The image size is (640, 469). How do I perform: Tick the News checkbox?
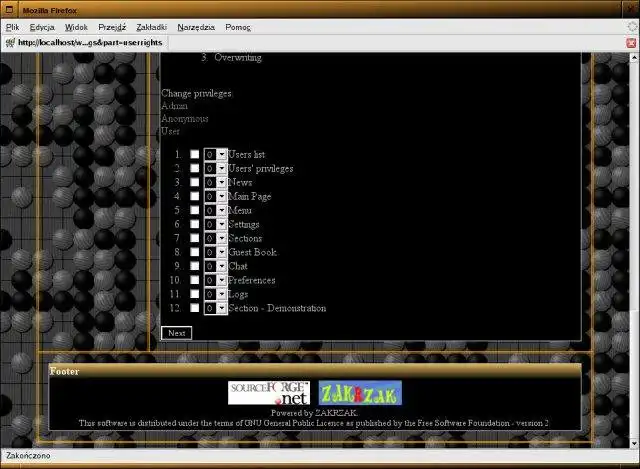(x=195, y=182)
